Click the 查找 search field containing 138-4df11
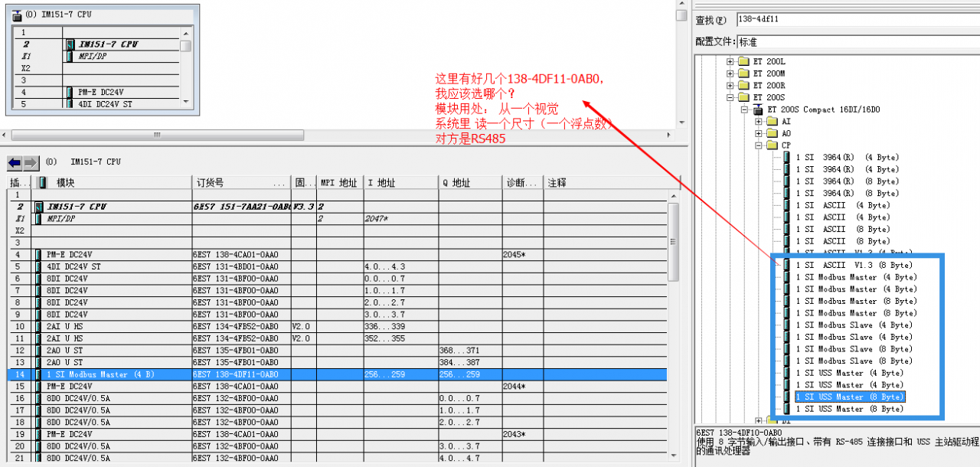Image resolution: width=980 pixels, height=467 pixels. (x=857, y=19)
